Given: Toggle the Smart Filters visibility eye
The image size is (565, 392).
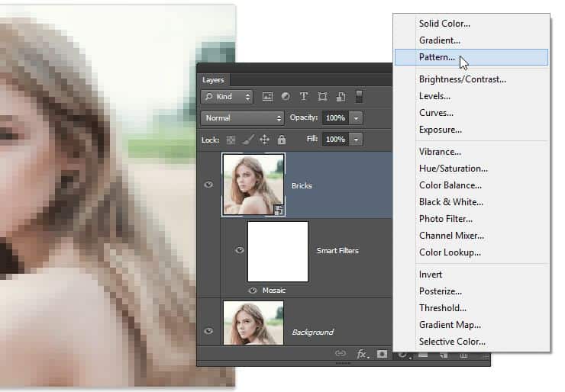Looking at the screenshot, I should [240, 250].
